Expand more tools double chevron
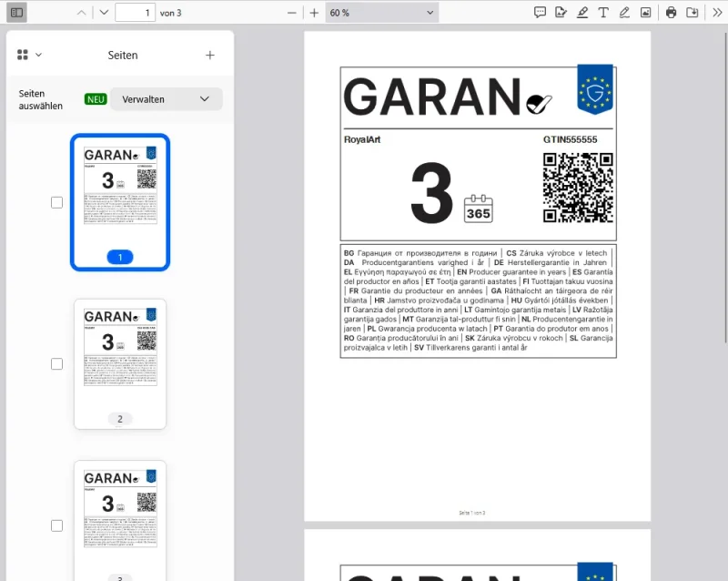The height and width of the screenshot is (581, 728). [x=717, y=13]
